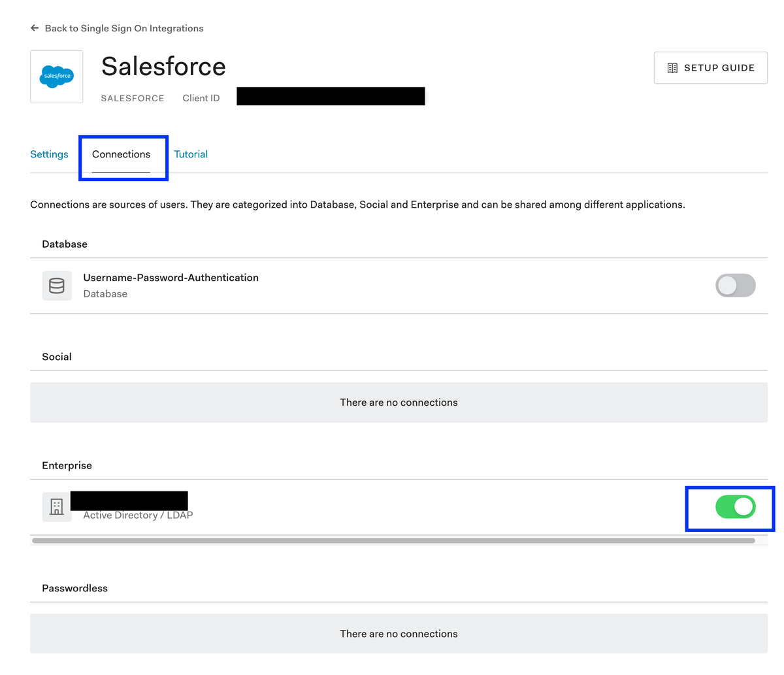Viewport: 784px width, 675px height.
Task: Click the Salesforce cloud logo icon
Action: (57, 76)
